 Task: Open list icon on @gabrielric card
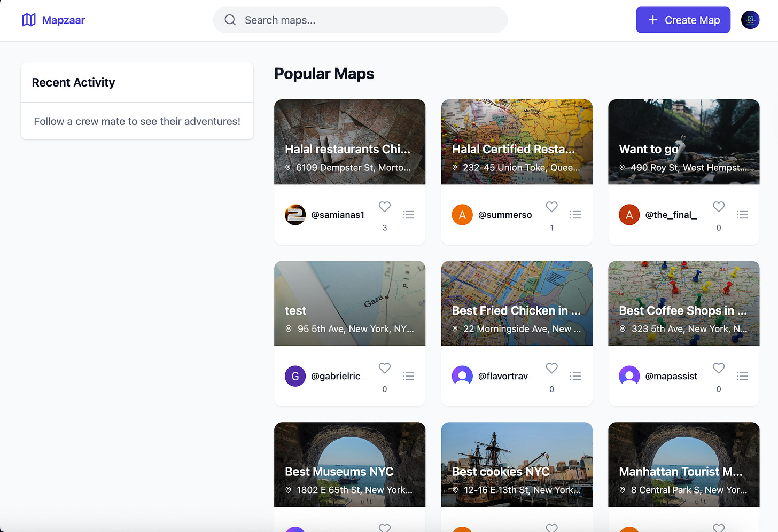click(x=408, y=376)
